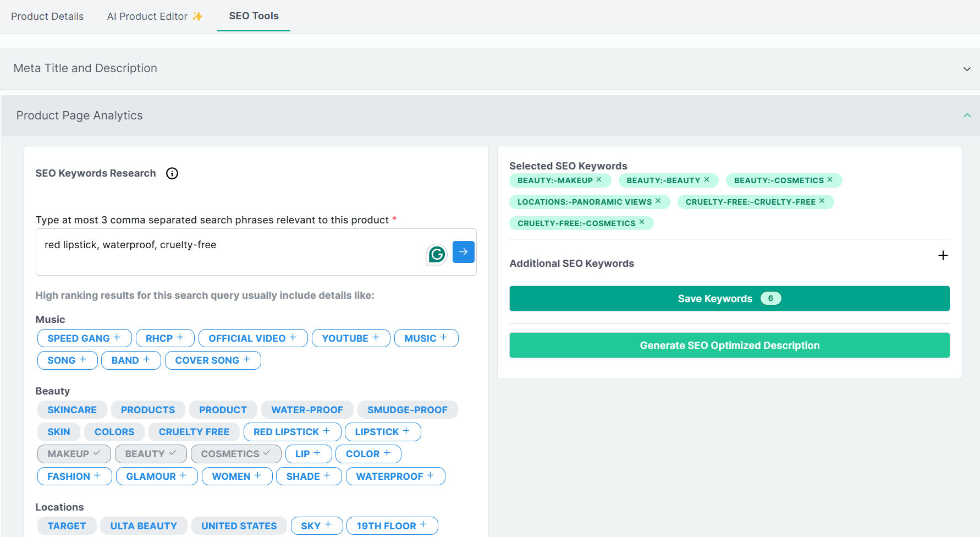Open the Product Details tab
The image size is (980, 537).
47,17
